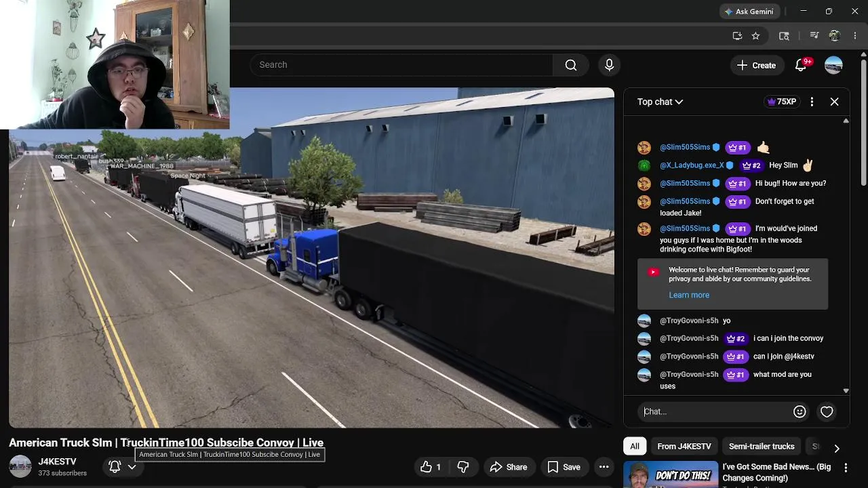Viewport: 868px width, 488px height.
Task: Click the video title text
Action: coord(166,443)
